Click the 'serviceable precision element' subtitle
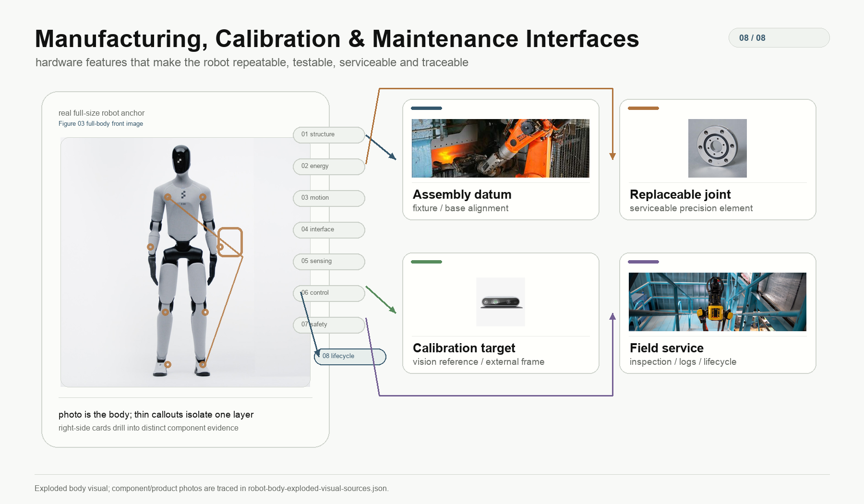 pyautogui.click(x=691, y=208)
